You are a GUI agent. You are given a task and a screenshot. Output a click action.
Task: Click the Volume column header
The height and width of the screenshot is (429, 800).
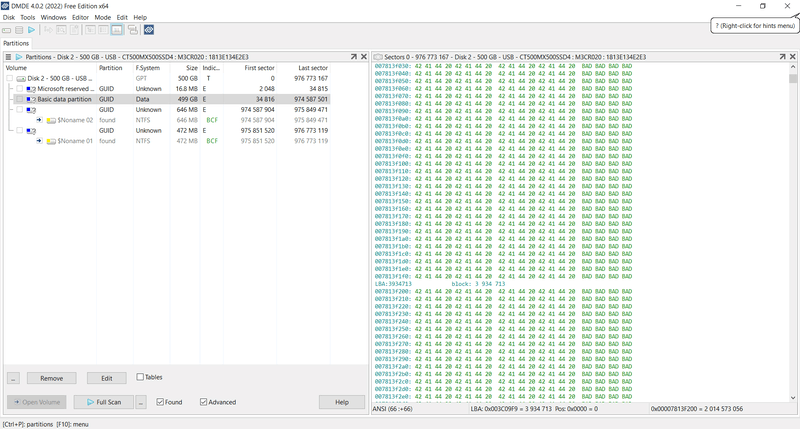click(x=50, y=68)
